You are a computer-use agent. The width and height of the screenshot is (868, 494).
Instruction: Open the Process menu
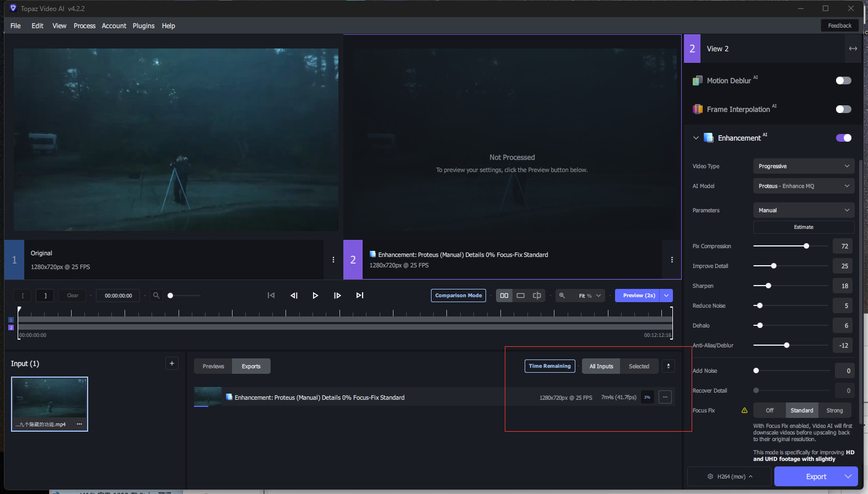pyautogui.click(x=84, y=26)
